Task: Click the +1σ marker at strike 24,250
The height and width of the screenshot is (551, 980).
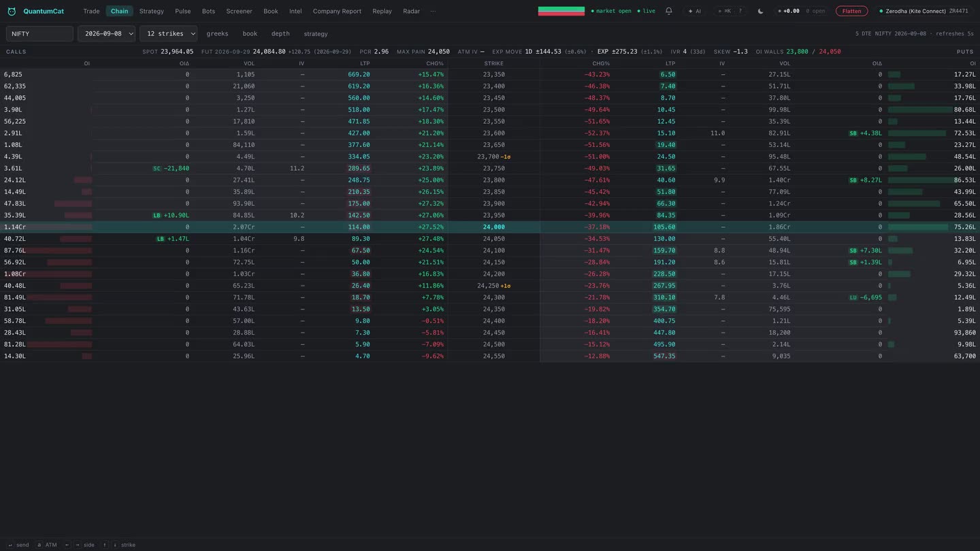Action: coord(506,286)
